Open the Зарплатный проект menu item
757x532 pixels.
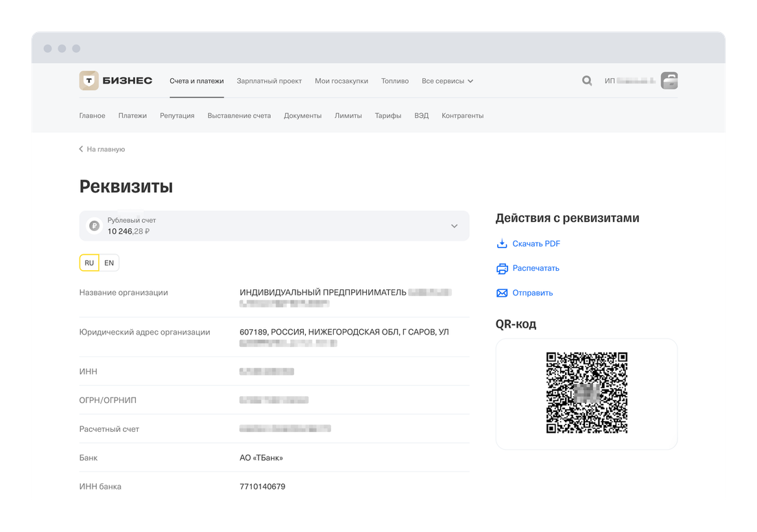coord(269,81)
